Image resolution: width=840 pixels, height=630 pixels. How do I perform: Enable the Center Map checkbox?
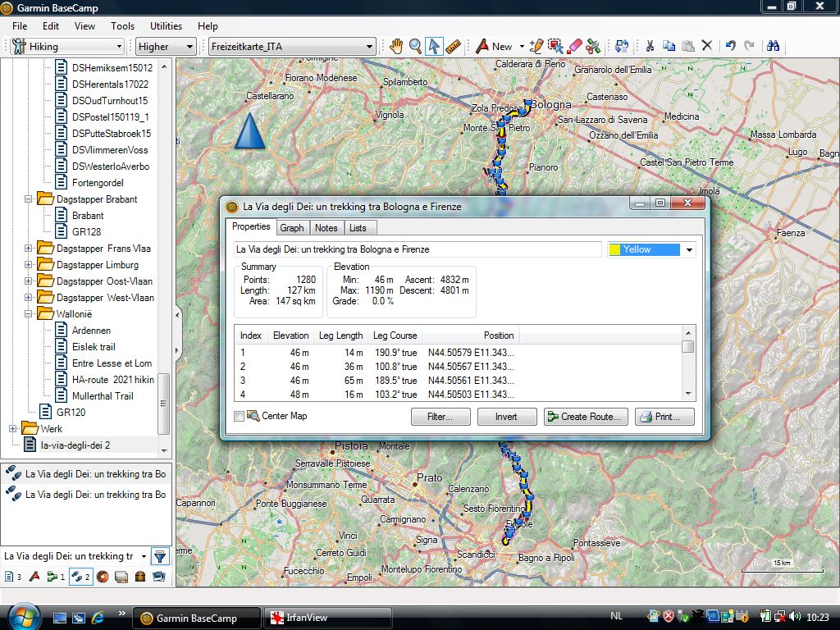click(240, 417)
